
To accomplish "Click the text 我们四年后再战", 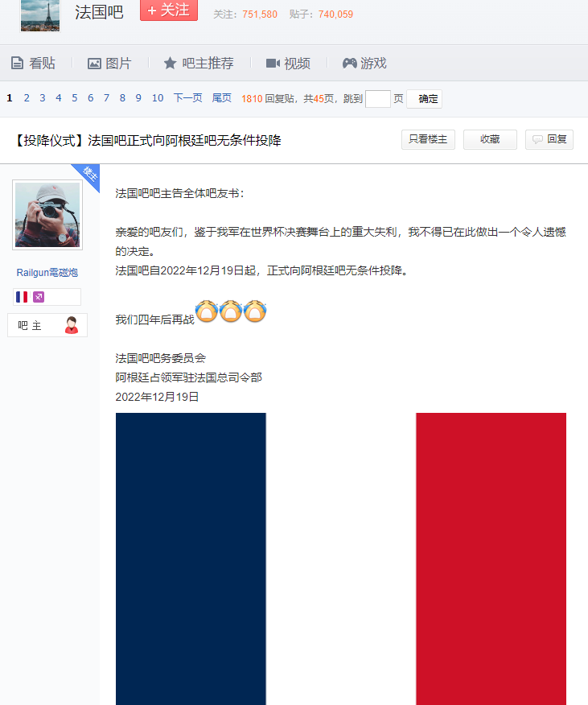I will [154, 320].
